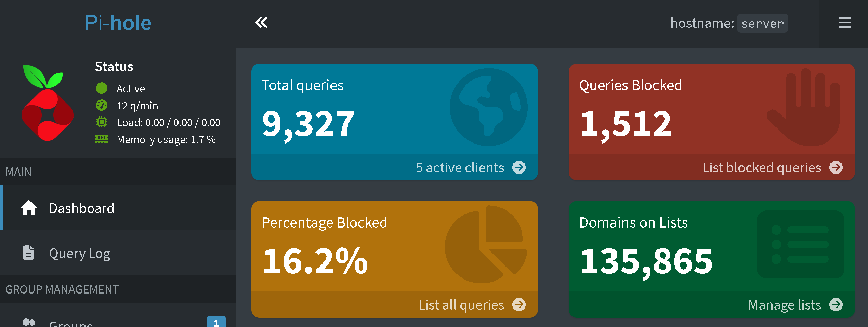Viewport: 868px width, 327px height.
Task: Click the Query Log document icon
Action: click(29, 253)
